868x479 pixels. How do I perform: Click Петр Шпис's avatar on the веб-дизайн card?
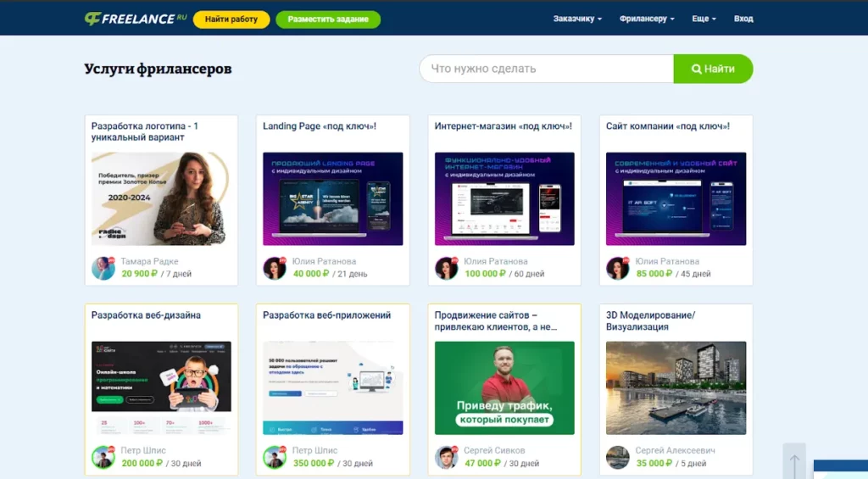coord(103,457)
